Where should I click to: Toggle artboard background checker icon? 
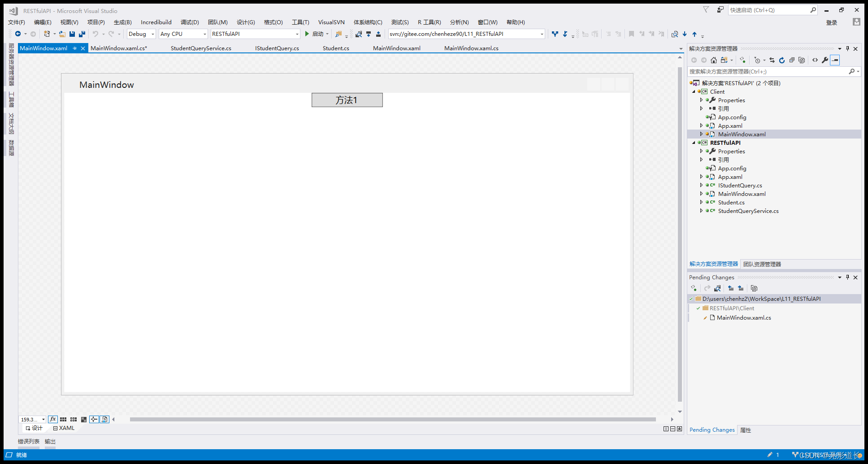click(x=84, y=420)
